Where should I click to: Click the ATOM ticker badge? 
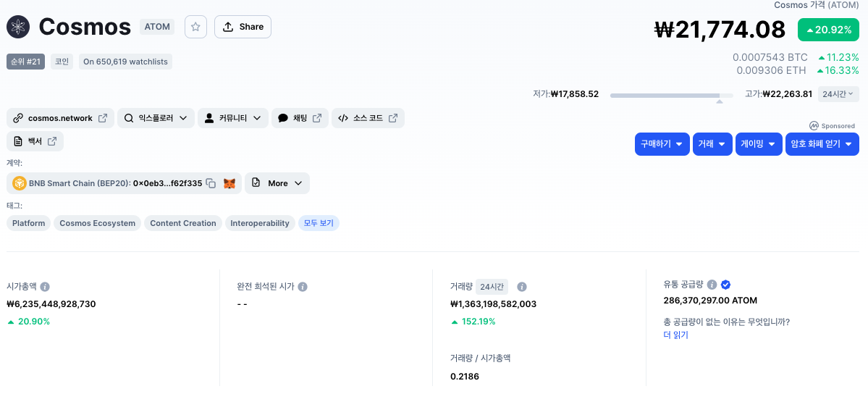point(157,27)
